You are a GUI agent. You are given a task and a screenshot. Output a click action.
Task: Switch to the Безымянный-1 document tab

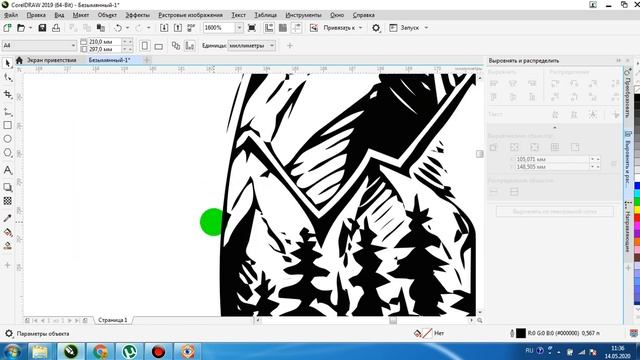tap(109, 60)
